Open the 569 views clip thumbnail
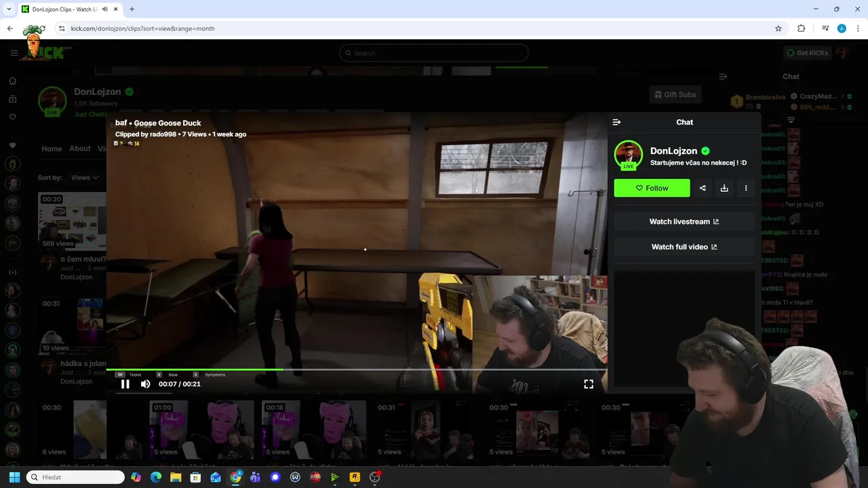 73,221
